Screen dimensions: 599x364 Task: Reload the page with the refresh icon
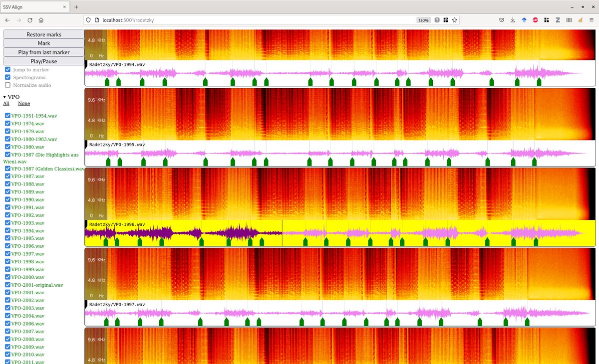pyautogui.click(x=30, y=20)
